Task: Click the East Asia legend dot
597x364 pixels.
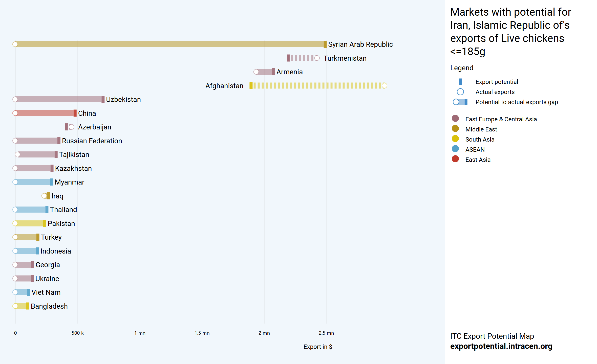Action: tap(455, 159)
